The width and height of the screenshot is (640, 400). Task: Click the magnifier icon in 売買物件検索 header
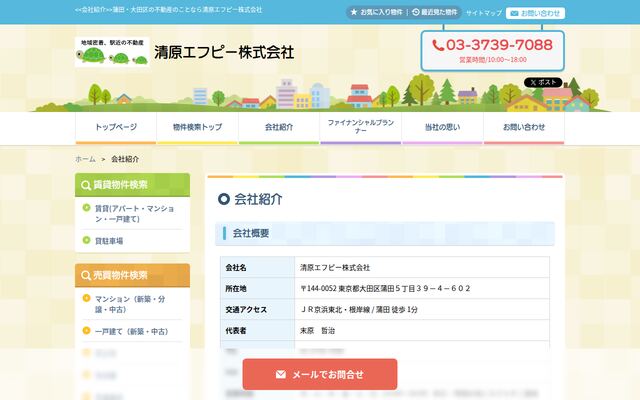tap(86, 276)
